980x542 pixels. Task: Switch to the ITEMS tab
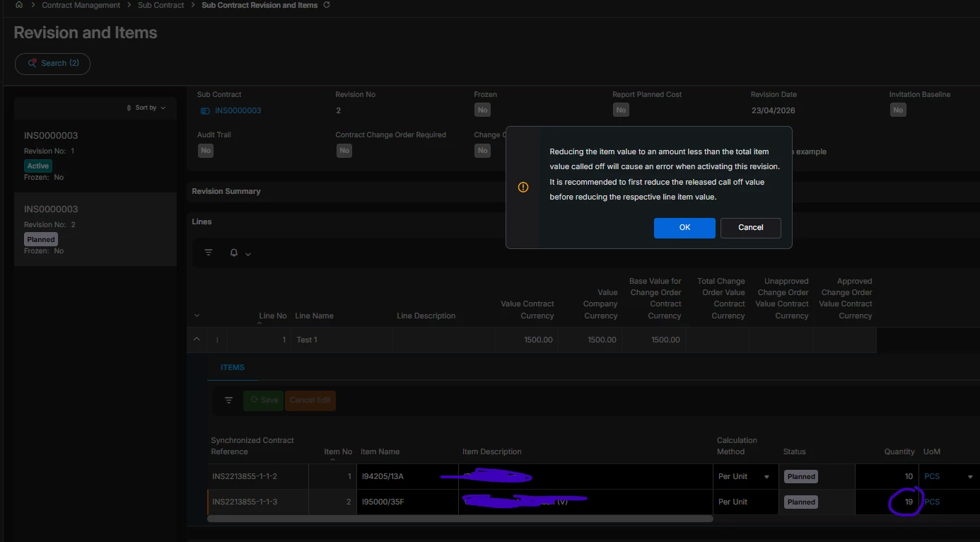(233, 367)
